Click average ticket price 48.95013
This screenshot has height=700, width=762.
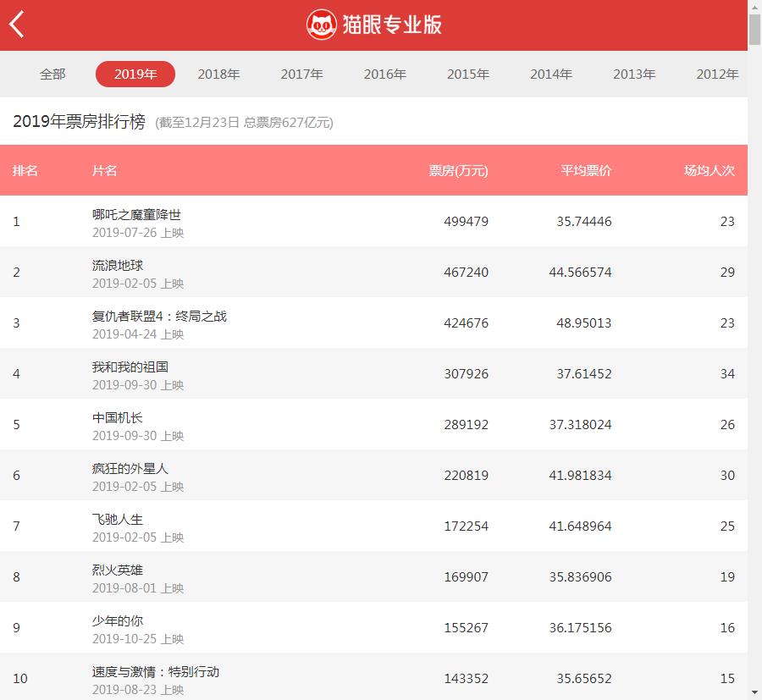pyautogui.click(x=584, y=323)
